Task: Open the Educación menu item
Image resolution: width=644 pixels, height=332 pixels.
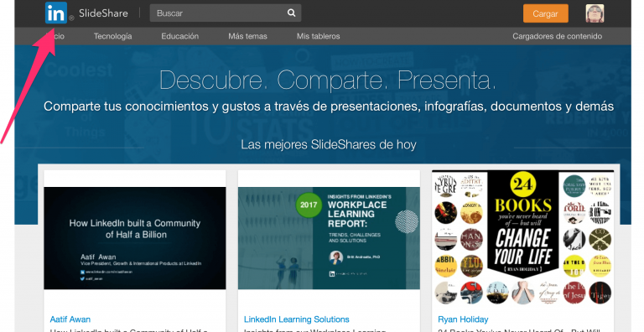Action: tap(180, 36)
